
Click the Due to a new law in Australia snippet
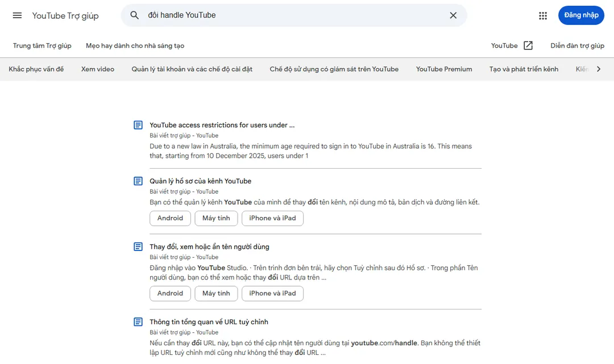coord(310,151)
